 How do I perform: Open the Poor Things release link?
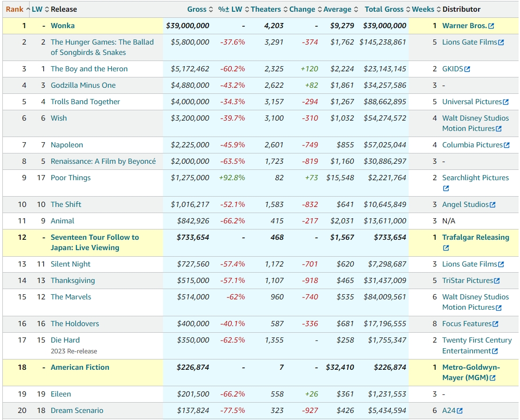pos(70,178)
